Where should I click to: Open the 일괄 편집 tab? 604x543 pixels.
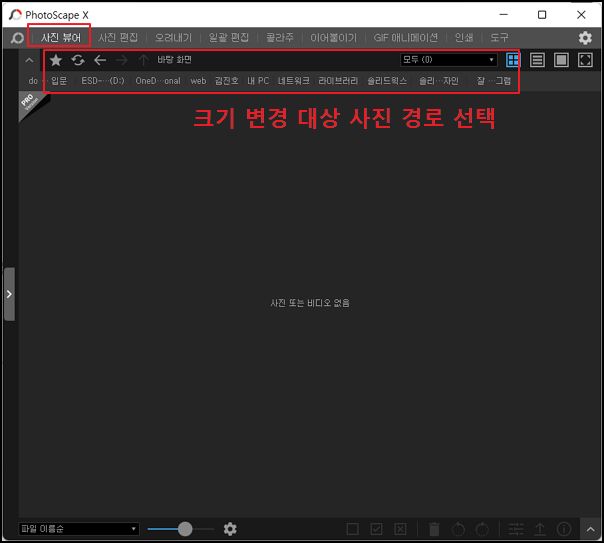tap(228, 38)
